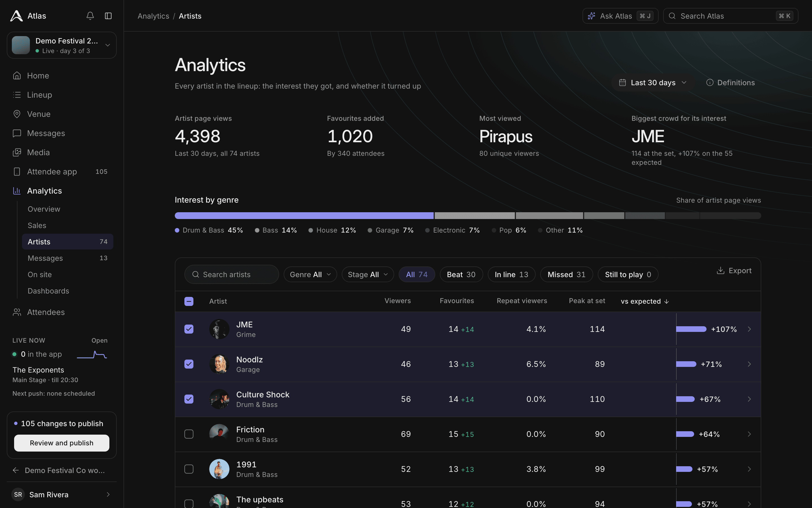Click the SR user avatar

tap(18, 494)
